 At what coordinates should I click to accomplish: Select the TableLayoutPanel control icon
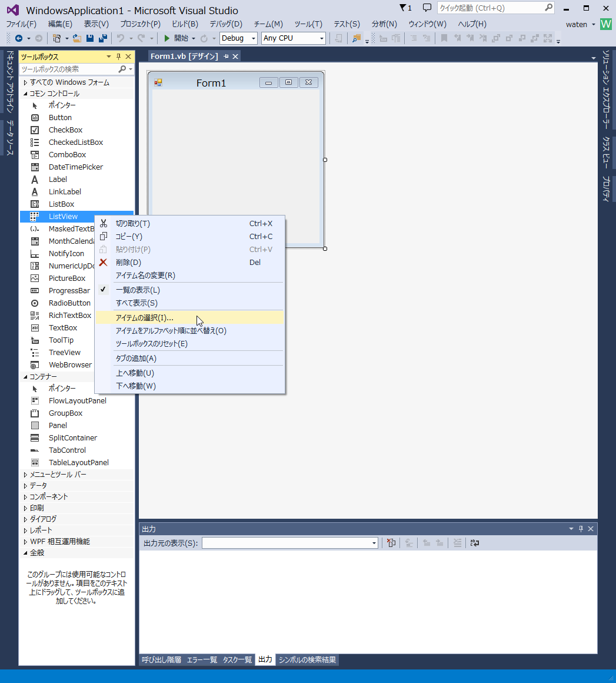35,463
